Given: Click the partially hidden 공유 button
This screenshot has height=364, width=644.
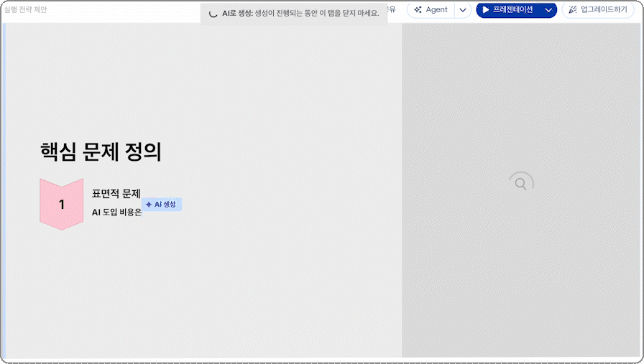Looking at the screenshot, I should click(392, 10).
